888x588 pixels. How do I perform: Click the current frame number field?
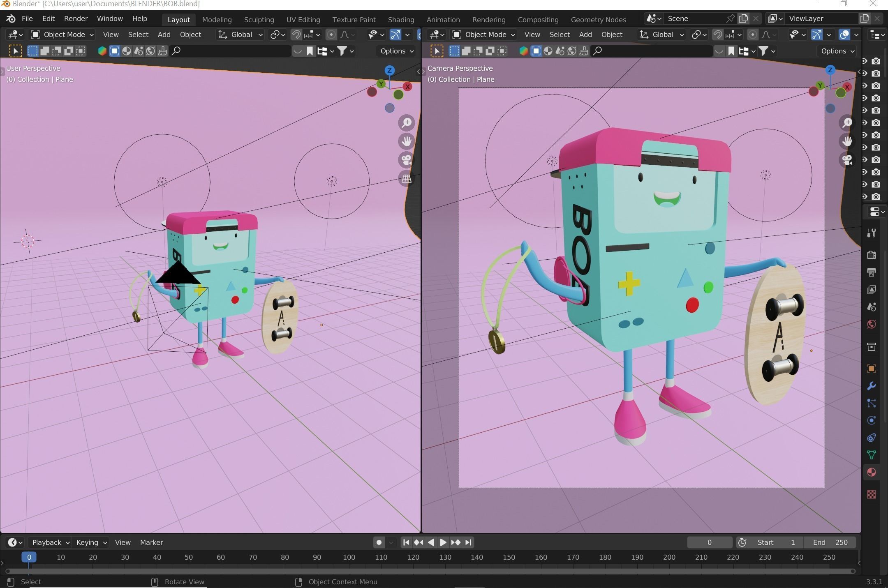(x=710, y=542)
